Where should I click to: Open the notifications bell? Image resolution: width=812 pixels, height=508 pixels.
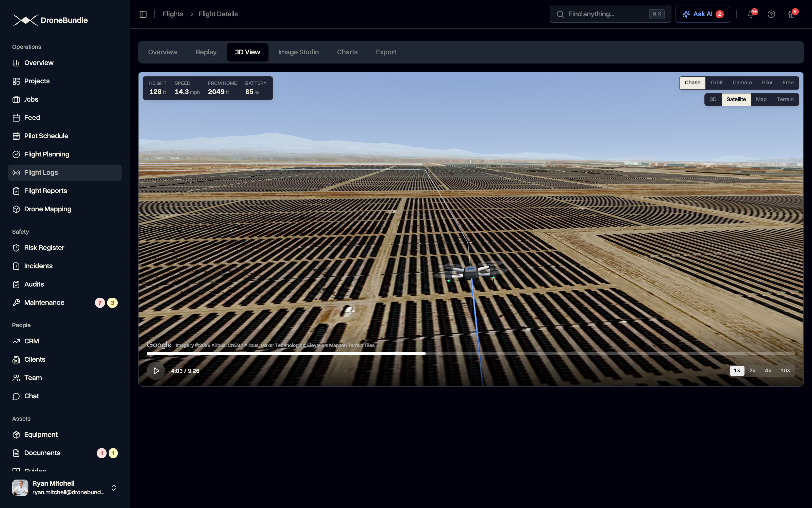pyautogui.click(x=751, y=14)
